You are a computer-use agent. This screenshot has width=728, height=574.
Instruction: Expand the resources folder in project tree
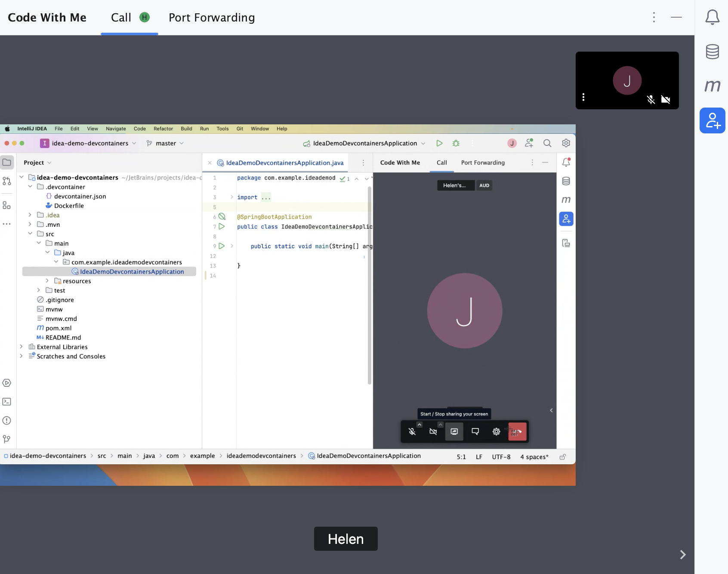(47, 281)
